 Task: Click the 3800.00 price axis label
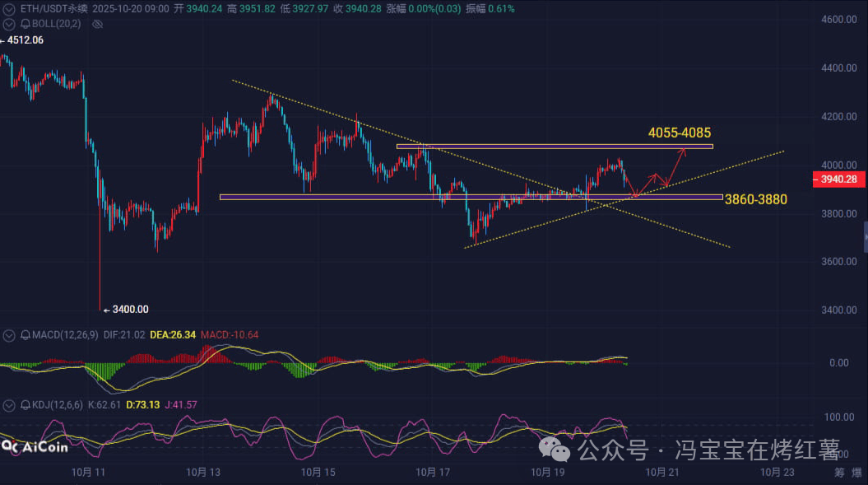839,213
